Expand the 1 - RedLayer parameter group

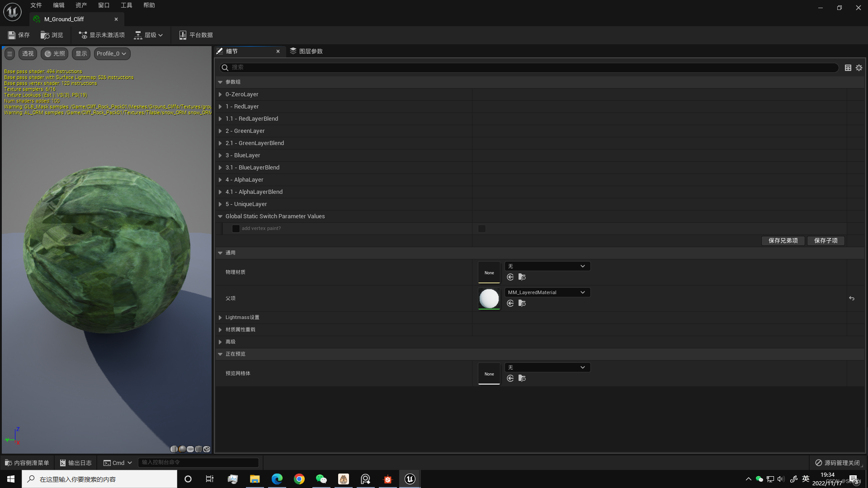point(220,107)
